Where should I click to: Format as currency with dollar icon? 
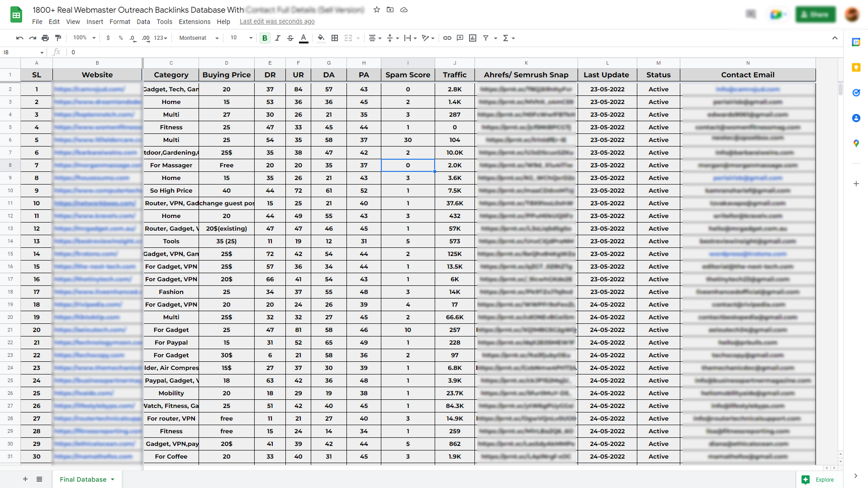coord(108,38)
